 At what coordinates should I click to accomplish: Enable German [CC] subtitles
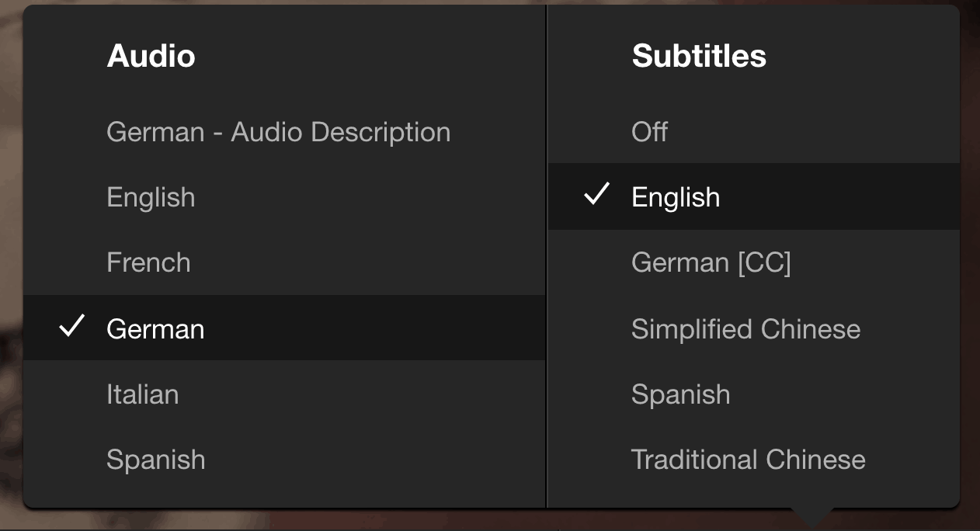pyautogui.click(x=711, y=262)
